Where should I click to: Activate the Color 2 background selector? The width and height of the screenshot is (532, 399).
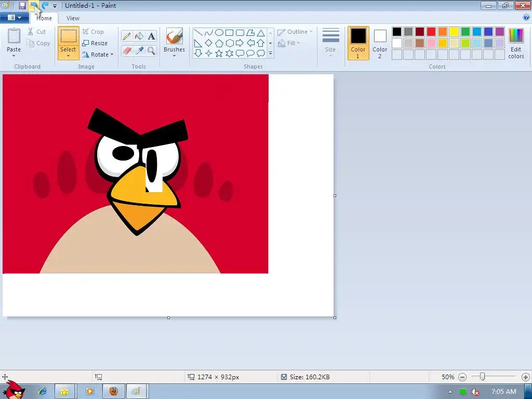[x=380, y=43]
